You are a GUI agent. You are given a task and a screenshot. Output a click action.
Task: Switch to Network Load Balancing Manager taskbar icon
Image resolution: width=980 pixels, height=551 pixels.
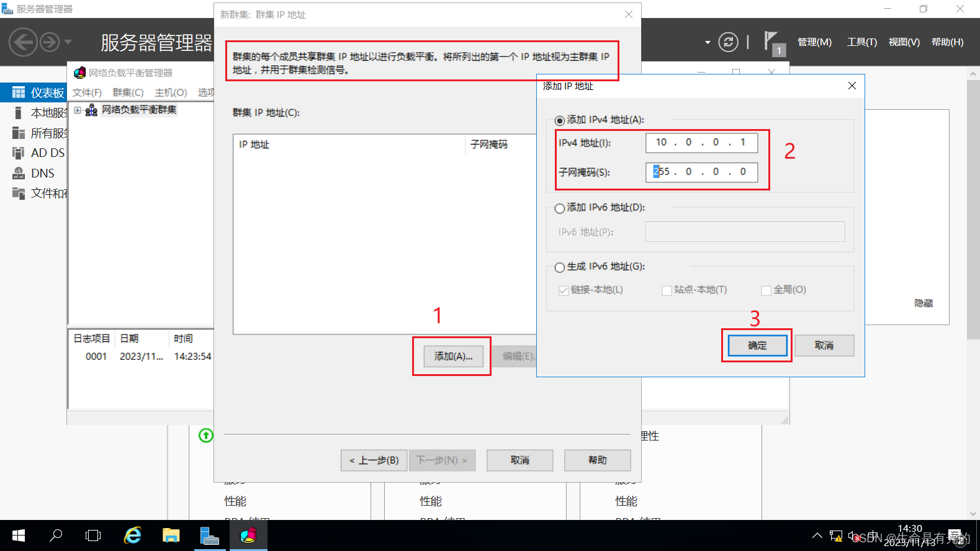coord(248,535)
